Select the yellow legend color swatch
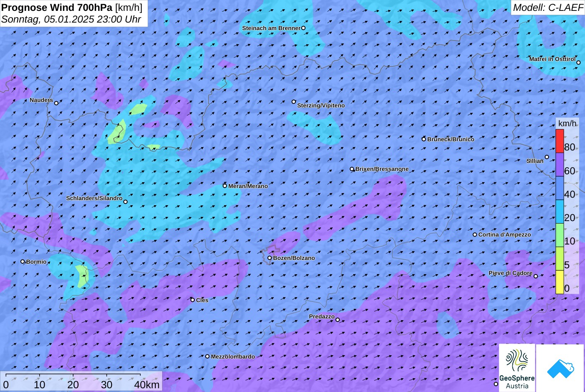The height and width of the screenshot is (392, 585). [x=560, y=282]
